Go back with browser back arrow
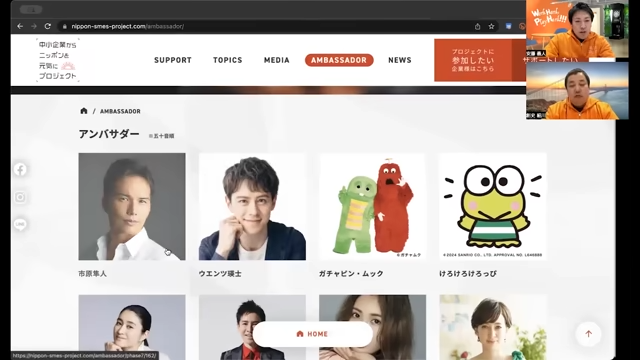640x360 pixels. (20, 26)
